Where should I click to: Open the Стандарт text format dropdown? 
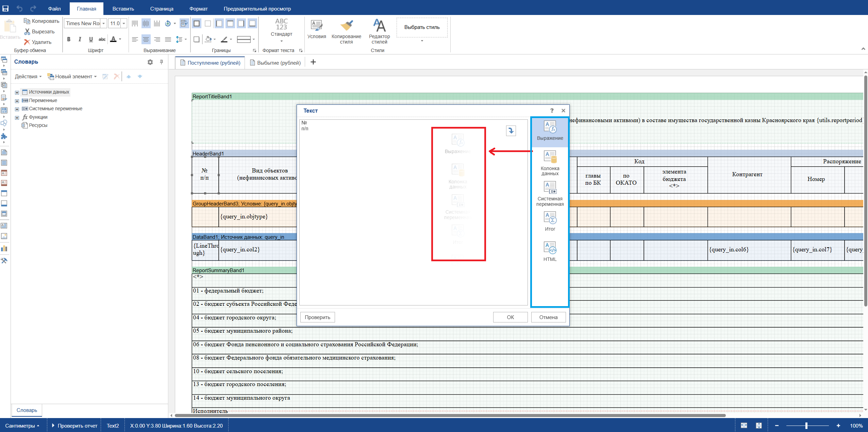(x=281, y=31)
